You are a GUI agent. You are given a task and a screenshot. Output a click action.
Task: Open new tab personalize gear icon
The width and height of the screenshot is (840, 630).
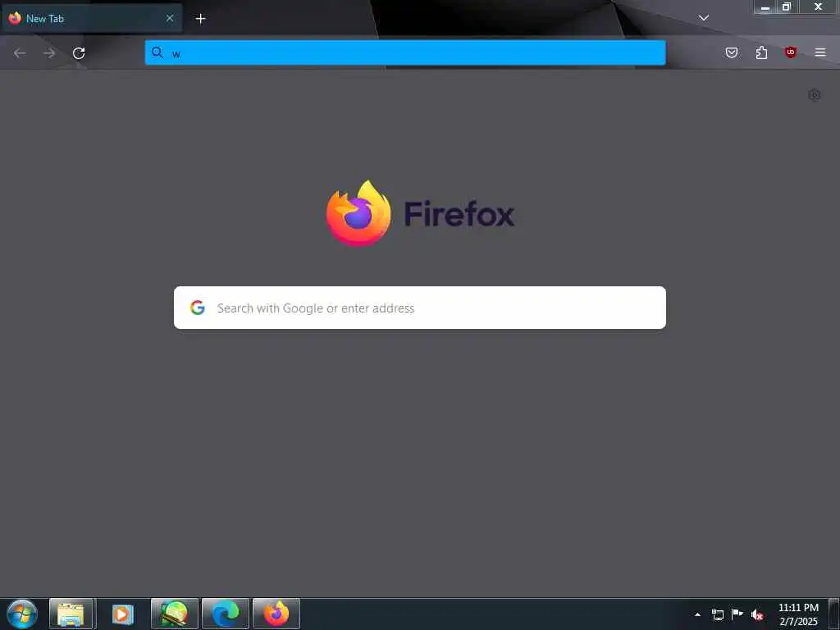point(815,95)
